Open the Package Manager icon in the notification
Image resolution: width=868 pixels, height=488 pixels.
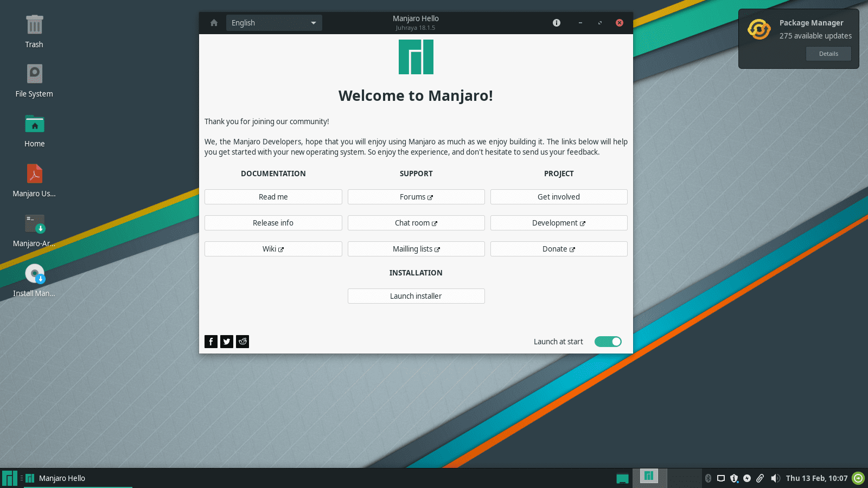pyautogui.click(x=759, y=30)
